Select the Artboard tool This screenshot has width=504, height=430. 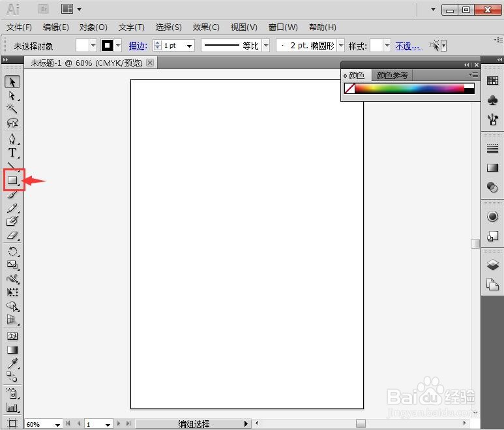click(x=12, y=423)
